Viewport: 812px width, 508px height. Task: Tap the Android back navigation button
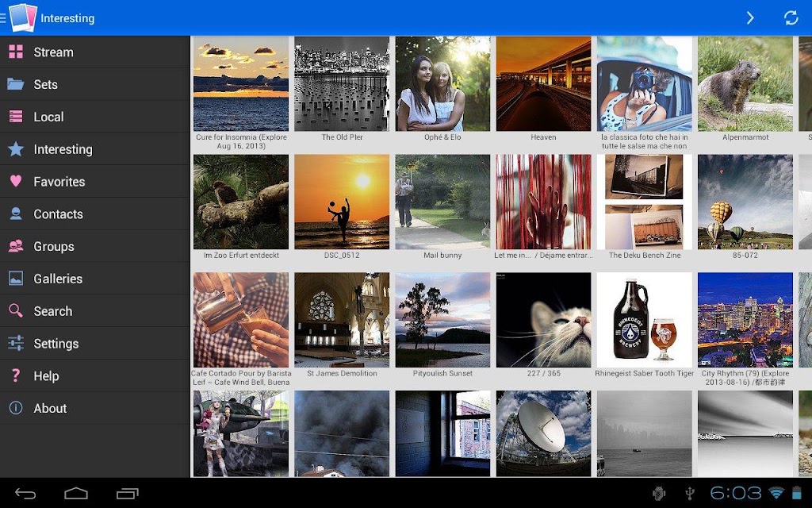click(25, 494)
